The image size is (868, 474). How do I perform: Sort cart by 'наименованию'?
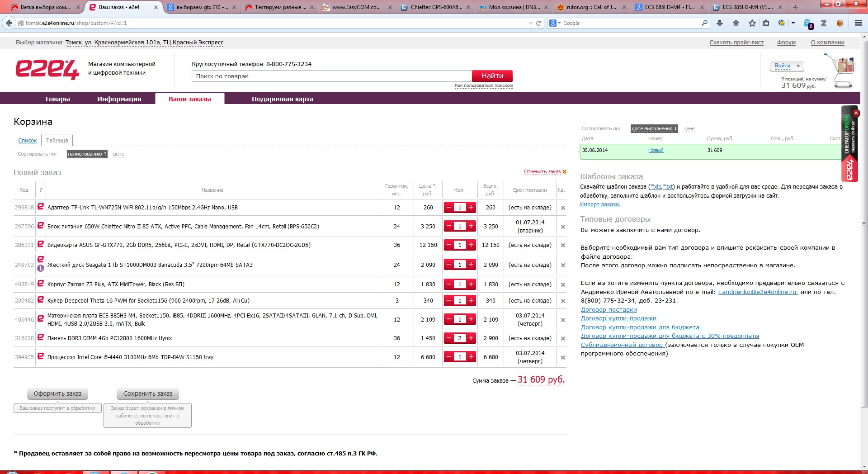[x=87, y=154]
